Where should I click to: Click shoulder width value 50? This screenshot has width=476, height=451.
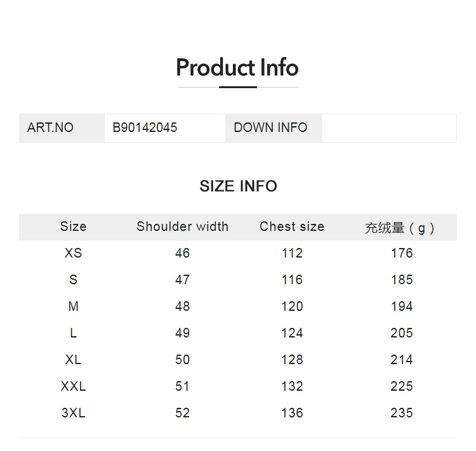(182, 360)
